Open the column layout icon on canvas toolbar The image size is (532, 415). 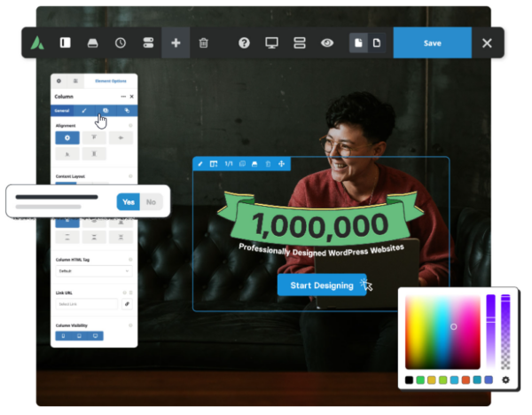pyautogui.click(x=214, y=164)
